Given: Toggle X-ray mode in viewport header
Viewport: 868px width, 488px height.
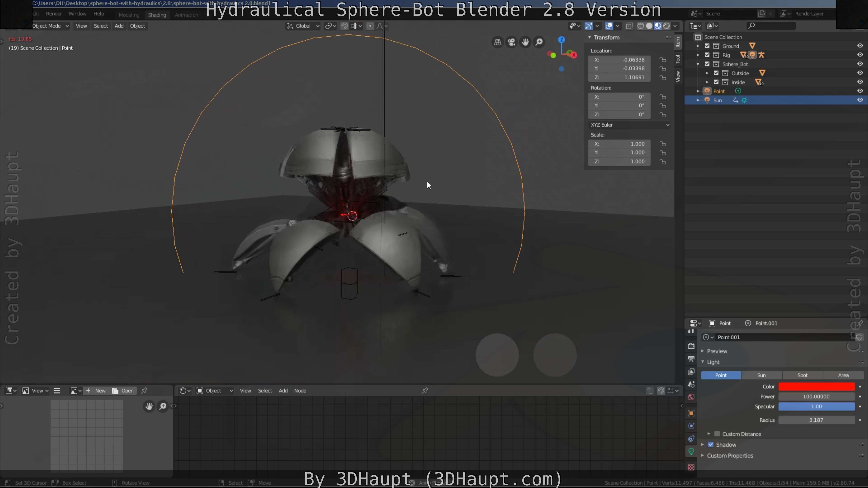Looking at the screenshot, I should click(629, 26).
